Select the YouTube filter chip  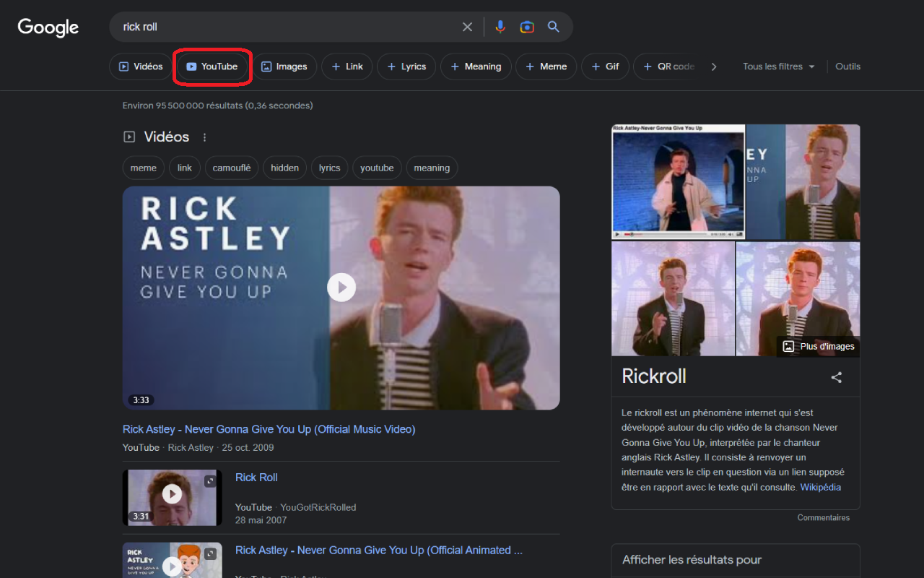click(212, 66)
